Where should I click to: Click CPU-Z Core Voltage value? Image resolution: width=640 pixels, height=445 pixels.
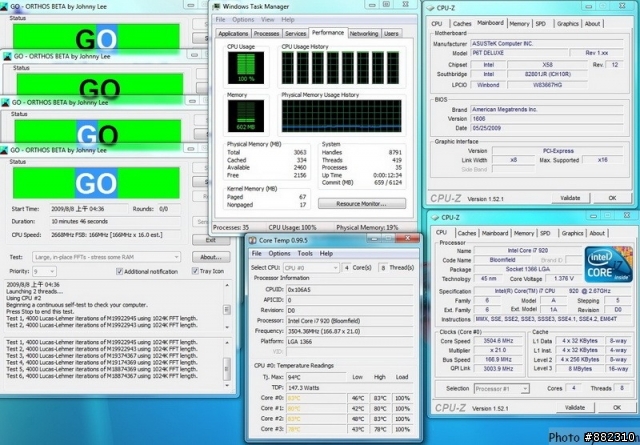click(x=564, y=279)
